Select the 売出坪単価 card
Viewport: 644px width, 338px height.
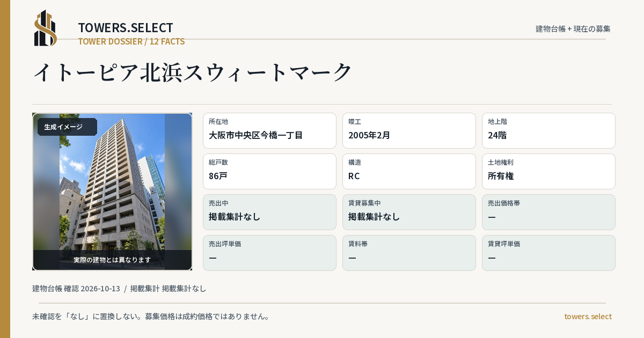269,253
